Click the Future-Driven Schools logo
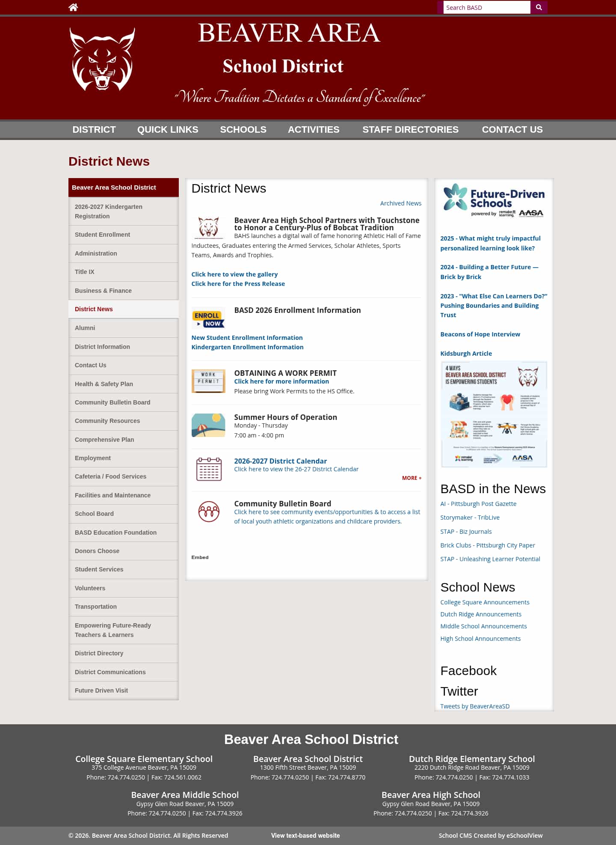This screenshot has height=845, width=616. point(494,200)
